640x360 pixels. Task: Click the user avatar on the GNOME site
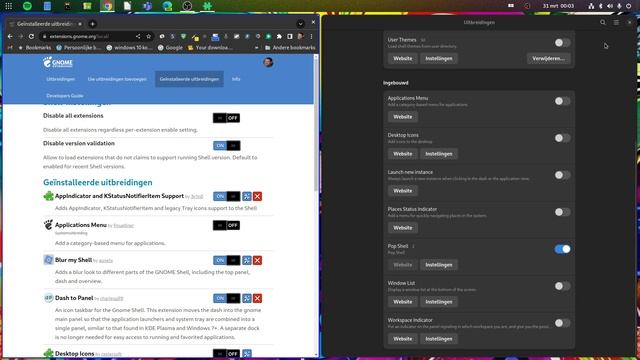pyautogui.click(x=268, y=62)
